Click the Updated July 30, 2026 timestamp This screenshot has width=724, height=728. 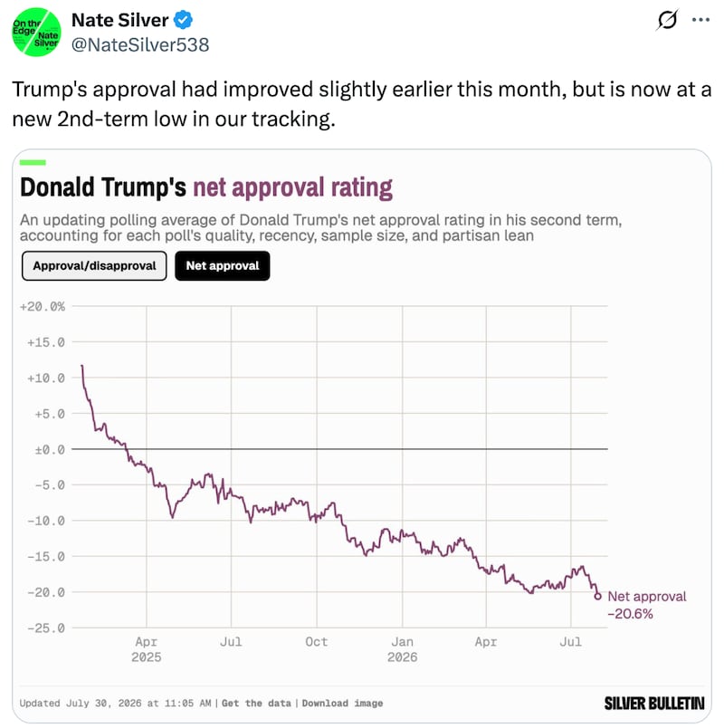click(115, 703)
